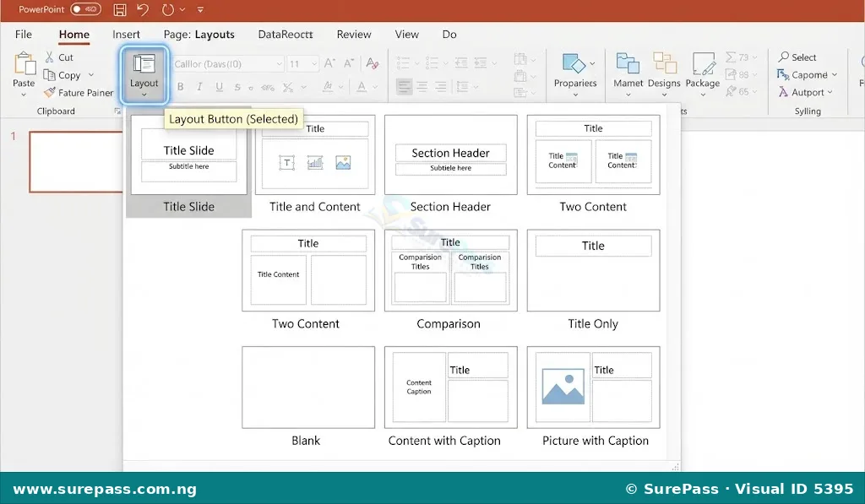
Task: Choose the Comparison layout
Action: tap(451, 280)
